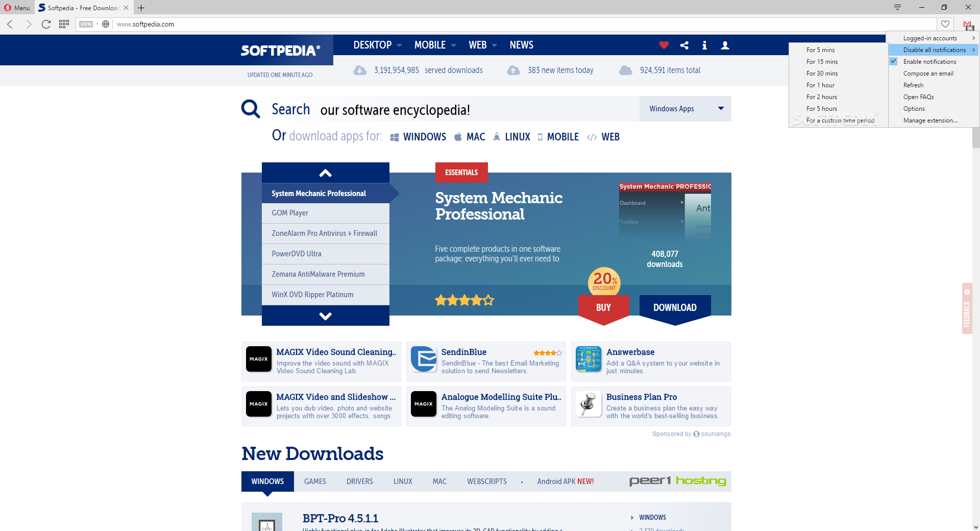Click the info icon in Softpedia header
This screenshot has height=531, width=980.
705,45
